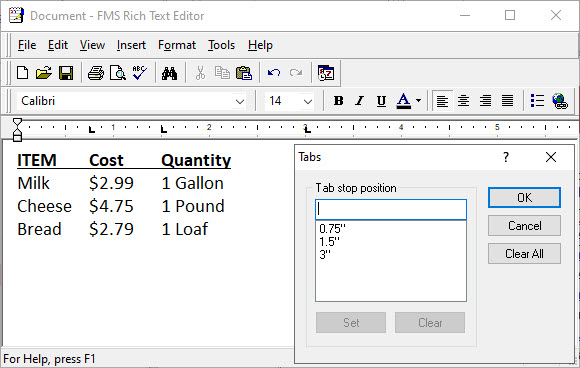This screenshot has height=368, width=580.
Task: Insert a hyperlink using the globe icon
Action: 560,101
